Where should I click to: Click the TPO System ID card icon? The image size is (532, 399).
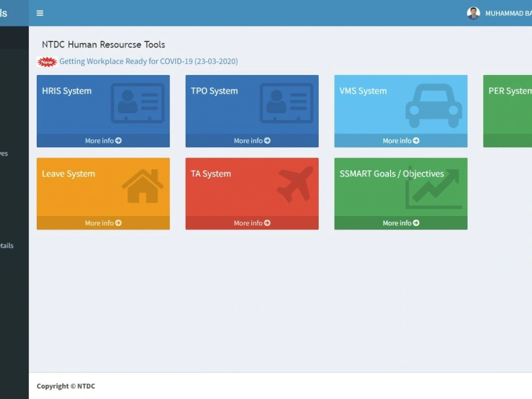286,103
